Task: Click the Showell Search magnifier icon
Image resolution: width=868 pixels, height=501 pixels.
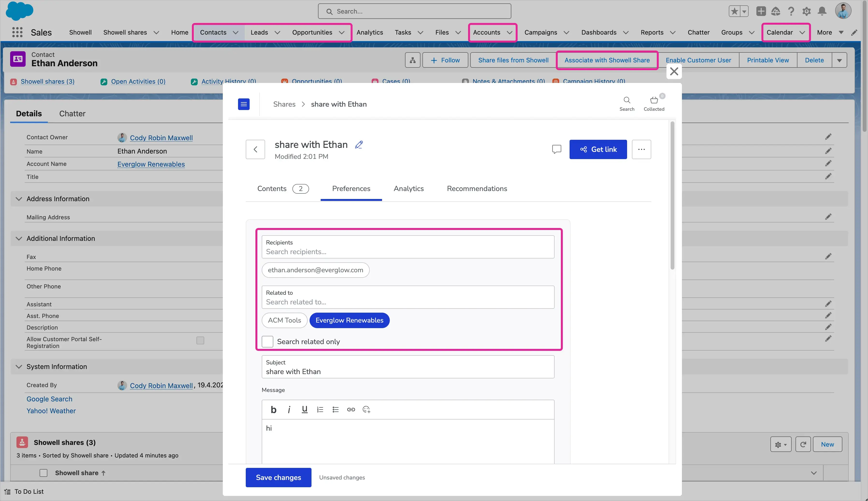Action: 627,104
